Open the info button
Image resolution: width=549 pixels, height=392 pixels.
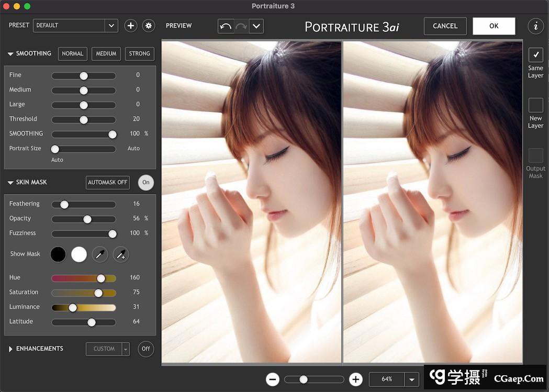(x=535, y=26)
